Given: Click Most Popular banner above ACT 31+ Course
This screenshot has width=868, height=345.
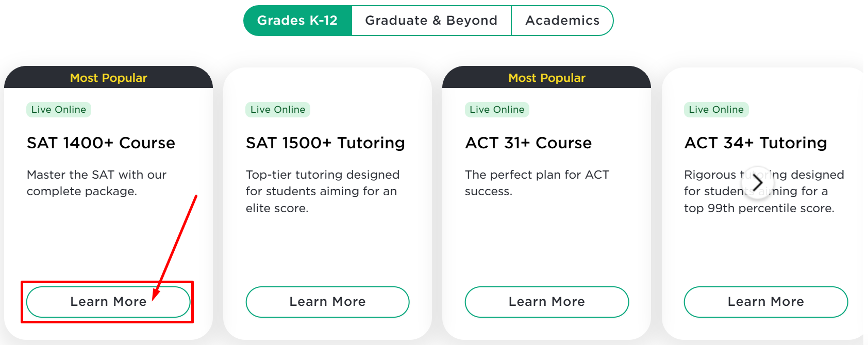Looking at the screenshot, I should [546, 78].
